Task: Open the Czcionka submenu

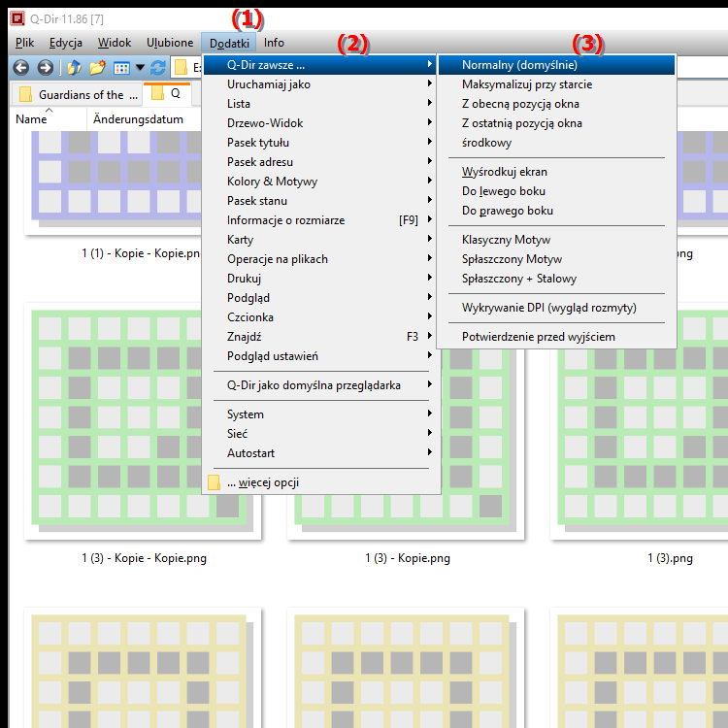Action: [319, 317]
